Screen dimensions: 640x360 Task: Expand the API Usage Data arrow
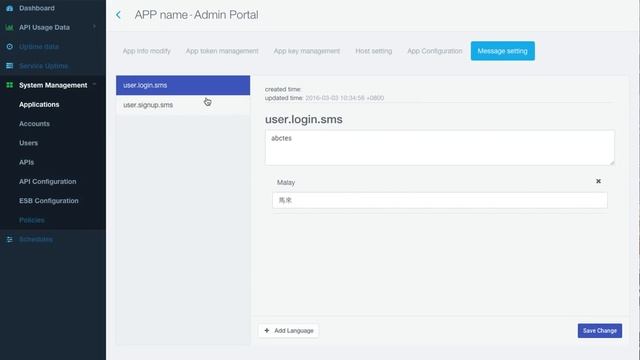(94, 27)
